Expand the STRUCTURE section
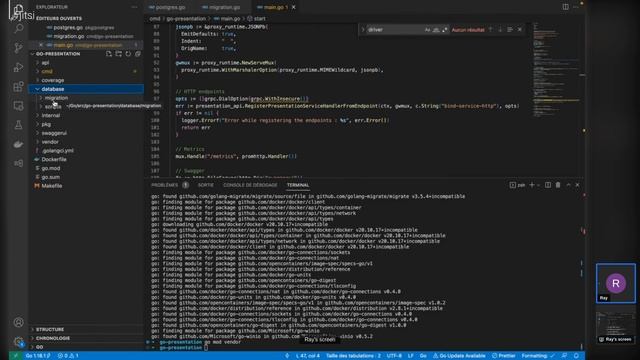The height and width of the screenshot is (360, 640). 50,329
